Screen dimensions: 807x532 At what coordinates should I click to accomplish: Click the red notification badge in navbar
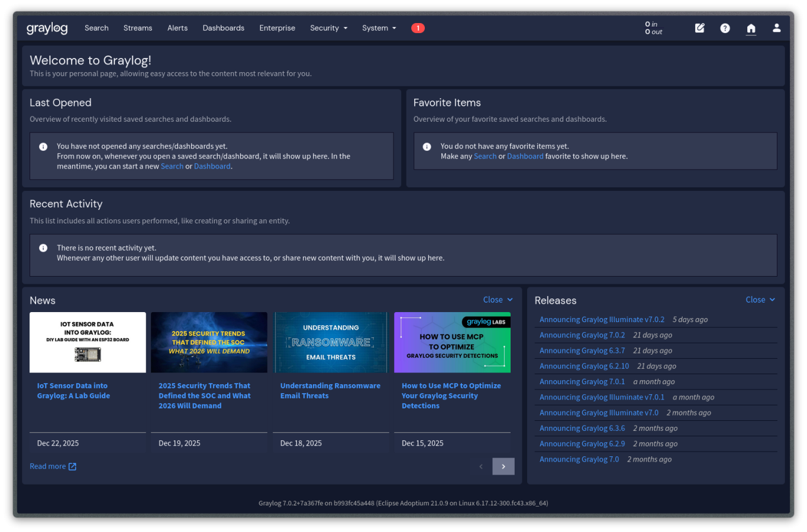click(x=418, y=28)
